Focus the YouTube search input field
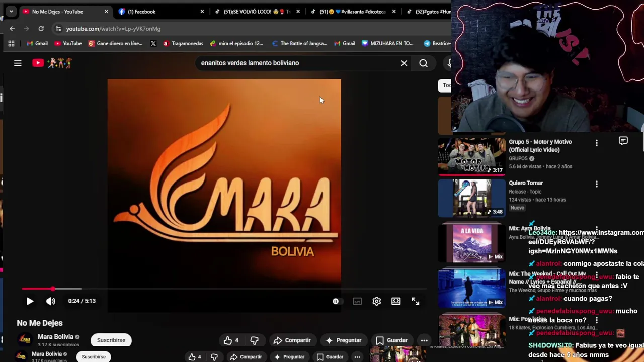644x362 pixels. pos(297,63)
